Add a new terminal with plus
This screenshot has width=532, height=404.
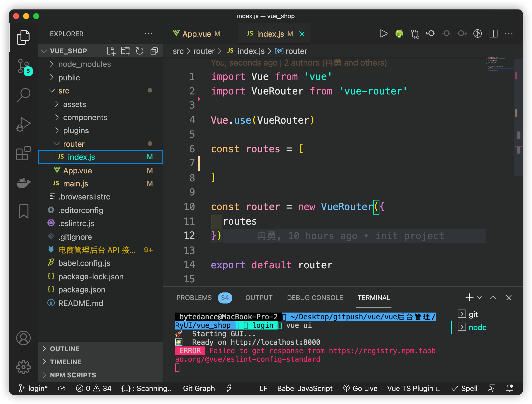click(x=469, y=298)
